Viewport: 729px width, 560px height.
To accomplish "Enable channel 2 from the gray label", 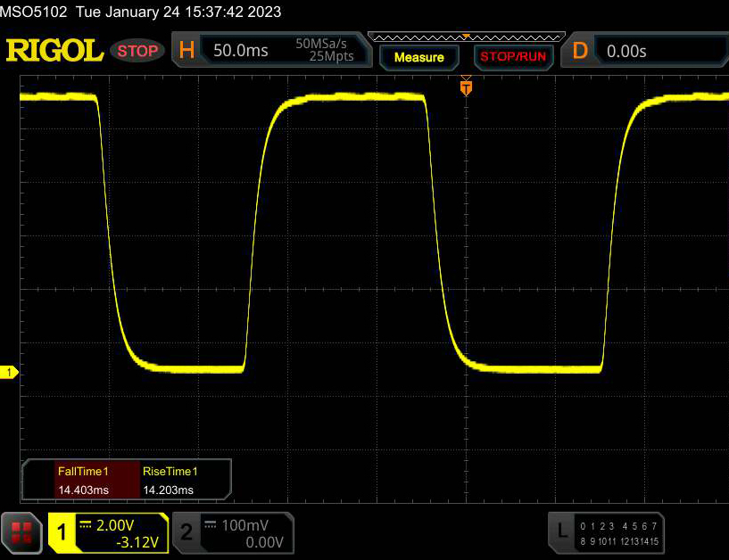I will click(186, 533).
